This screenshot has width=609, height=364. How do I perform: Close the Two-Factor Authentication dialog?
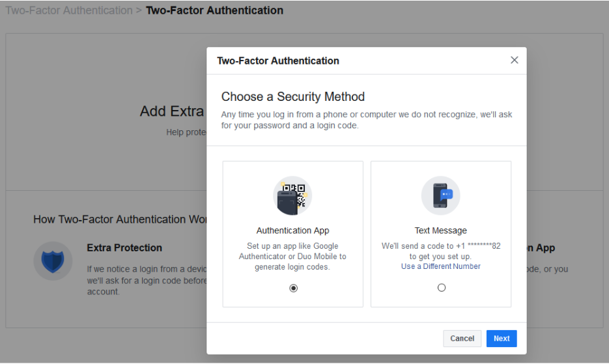(515, 60)
